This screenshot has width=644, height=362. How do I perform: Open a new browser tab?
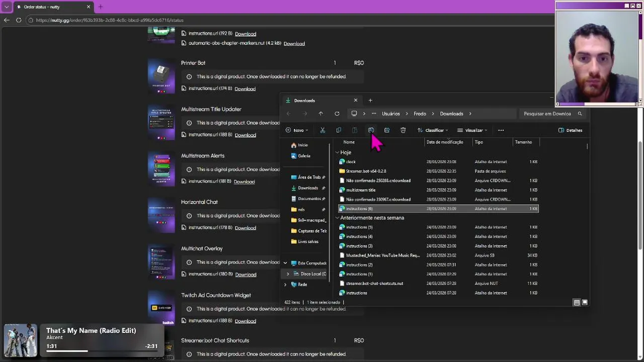pos(100,7)
